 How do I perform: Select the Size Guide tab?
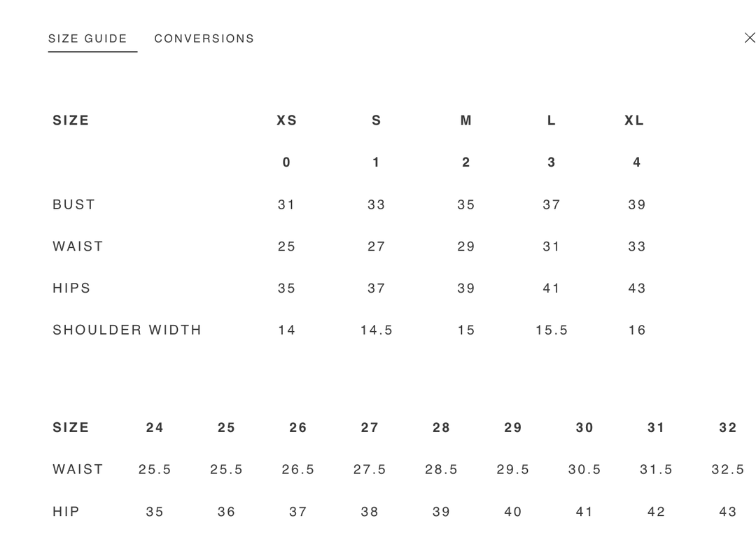point(87,39)
